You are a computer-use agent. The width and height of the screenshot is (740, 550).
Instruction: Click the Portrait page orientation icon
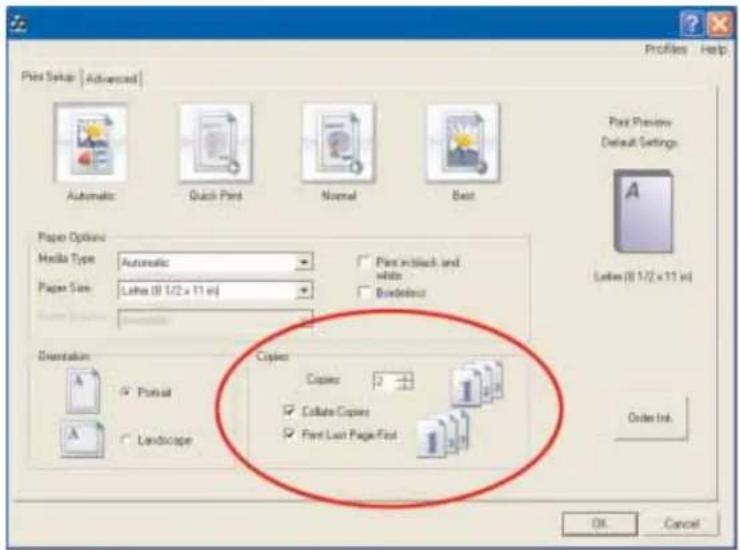point(83,391)
